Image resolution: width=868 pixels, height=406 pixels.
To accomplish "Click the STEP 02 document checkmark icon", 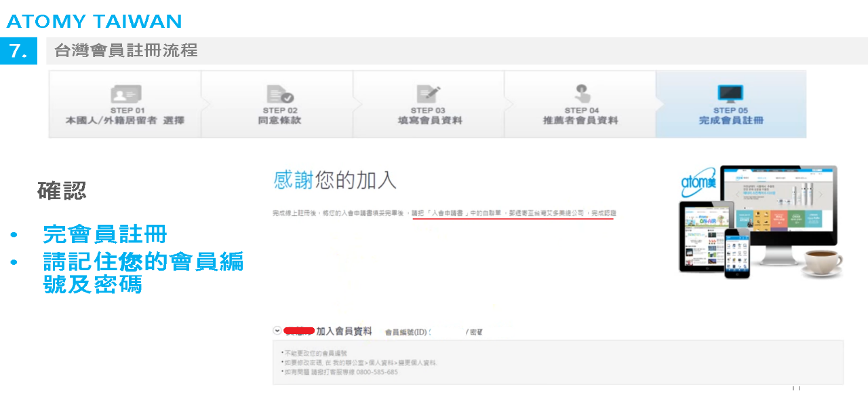I will [279, 94].
